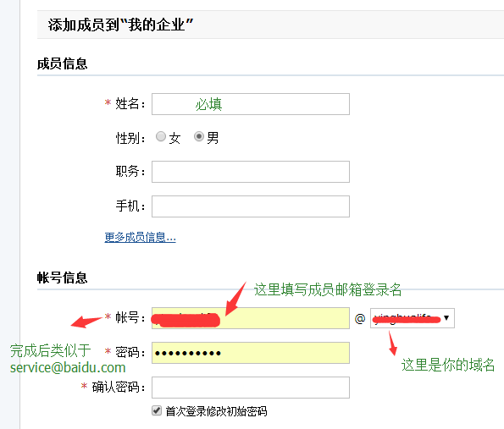This screenshot has height=429, width=504.
Task: Toggle the 首次登录修改初始密码 checkbox
Action: coord(157,410)
